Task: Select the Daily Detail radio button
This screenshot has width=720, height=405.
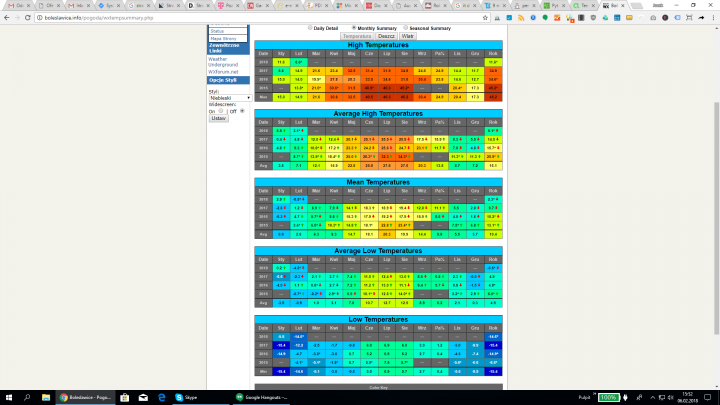Action: (310, 27)
